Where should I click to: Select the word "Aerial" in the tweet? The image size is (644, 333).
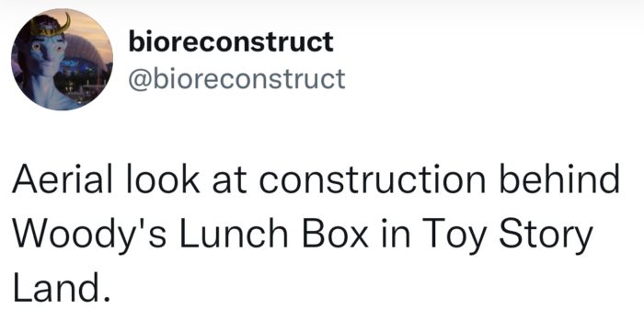(x=62, y=179)
